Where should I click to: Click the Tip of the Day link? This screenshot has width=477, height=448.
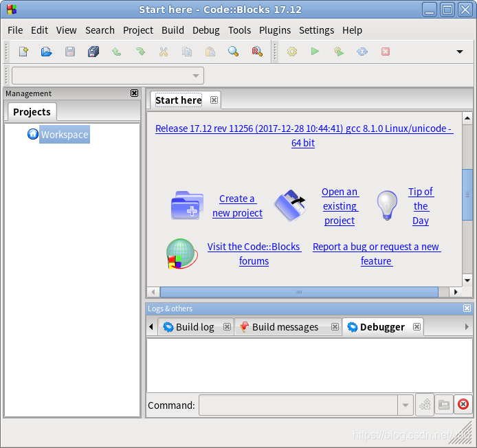pos(421,206)
